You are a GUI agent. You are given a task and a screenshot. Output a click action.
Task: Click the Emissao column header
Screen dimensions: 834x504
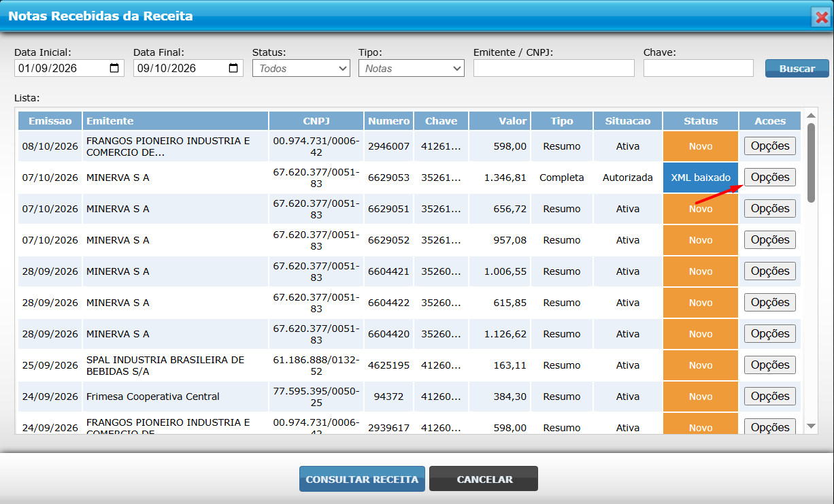50,121
